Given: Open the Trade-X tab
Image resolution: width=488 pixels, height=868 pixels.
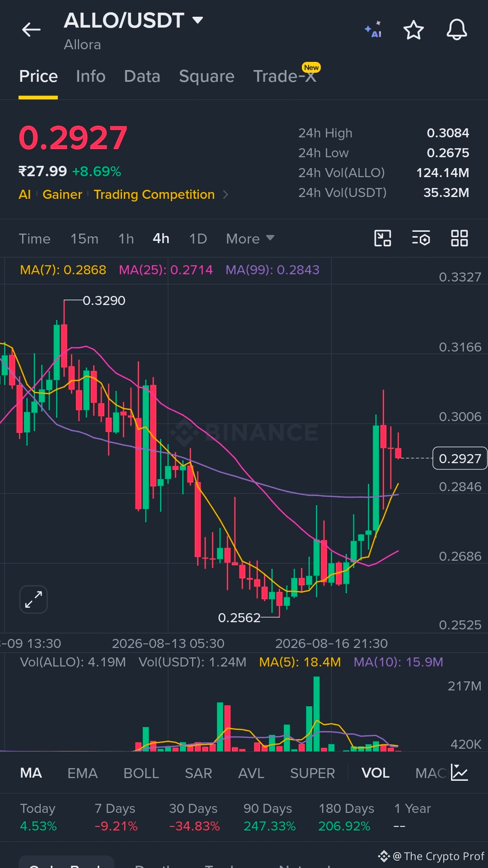Looking at the screenshot, I should 285,76.
